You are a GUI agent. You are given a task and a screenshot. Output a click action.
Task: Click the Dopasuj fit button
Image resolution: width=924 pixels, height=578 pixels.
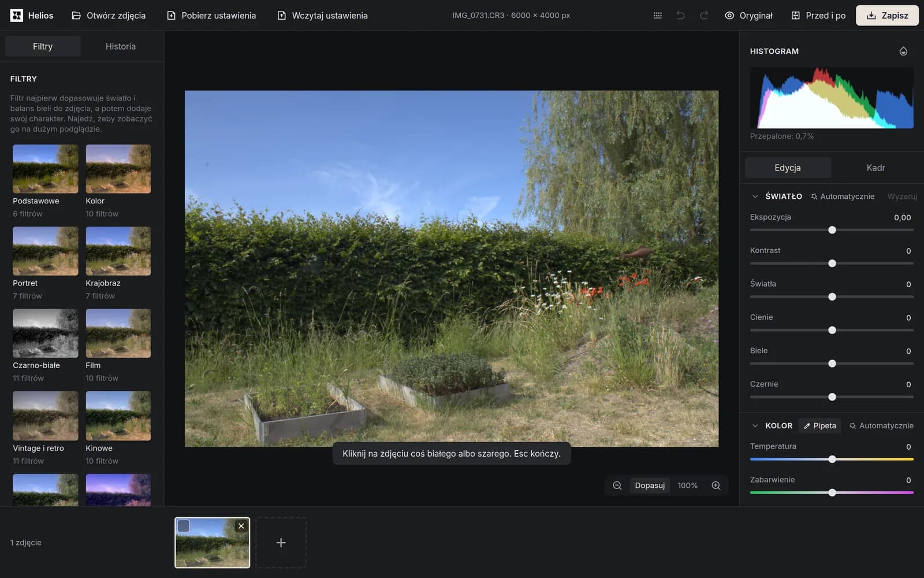(x=650, y=486)
